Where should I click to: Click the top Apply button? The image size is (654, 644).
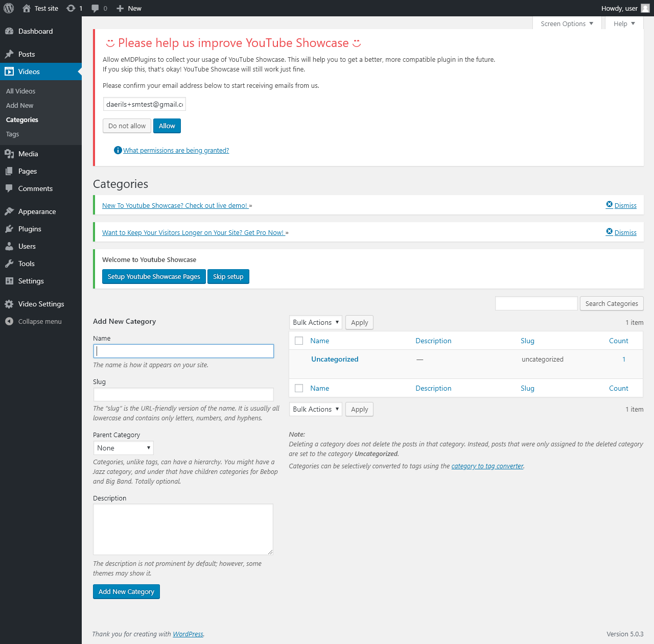pos(360,322)
